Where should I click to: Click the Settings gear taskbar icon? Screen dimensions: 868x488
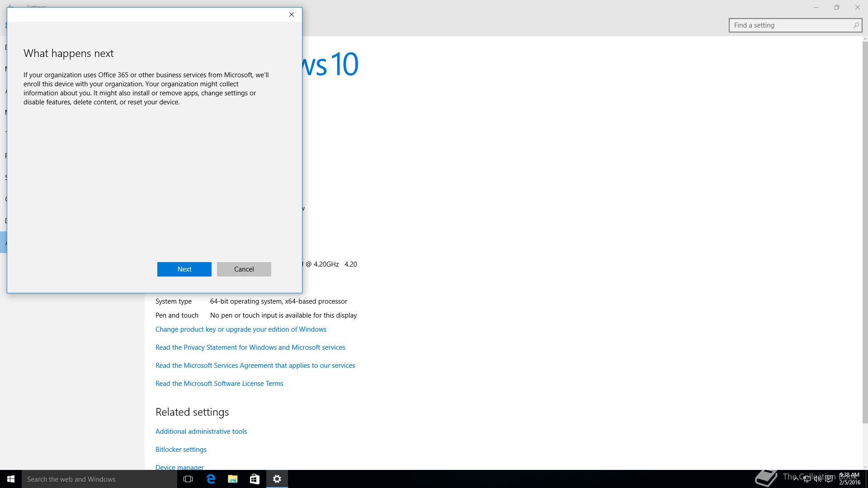277,479
